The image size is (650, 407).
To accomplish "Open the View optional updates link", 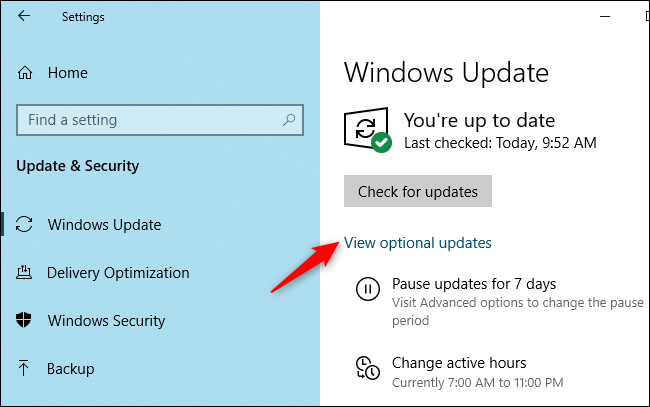I will (x=418, y=243).
